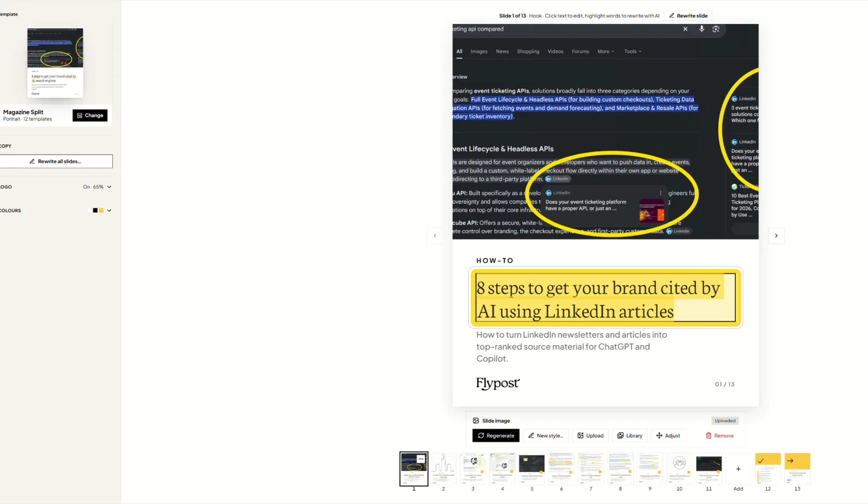Remove the slide image
Screen dimensions: 868x504
pos(719,436)
